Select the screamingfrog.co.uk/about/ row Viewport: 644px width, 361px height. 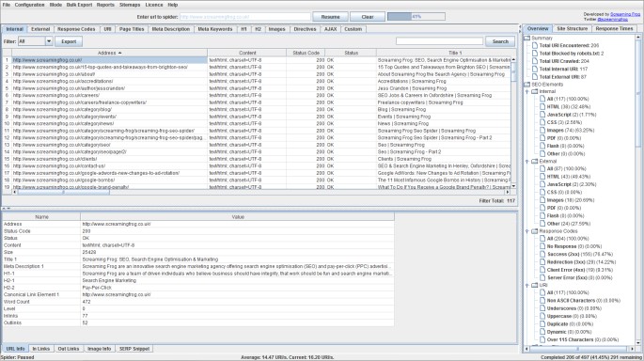(257, 74)
